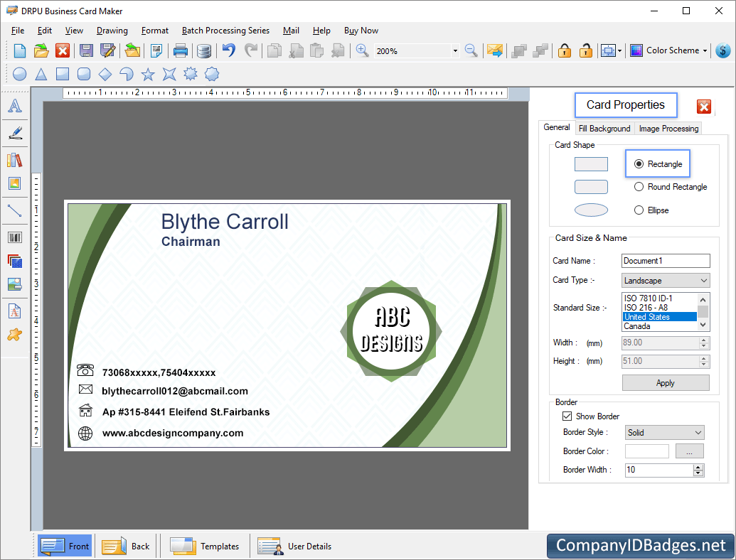The height and width of the screenshot is (560, 736).
Task: Open the Drawing menu
Action: (112, 31)
